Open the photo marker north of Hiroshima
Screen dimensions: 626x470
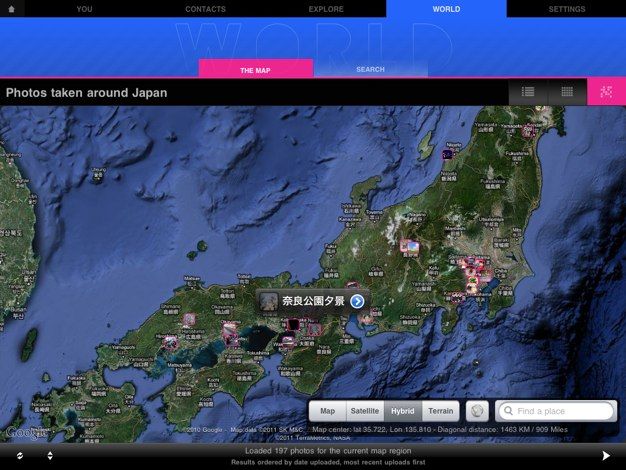click(x=189, y=319)
